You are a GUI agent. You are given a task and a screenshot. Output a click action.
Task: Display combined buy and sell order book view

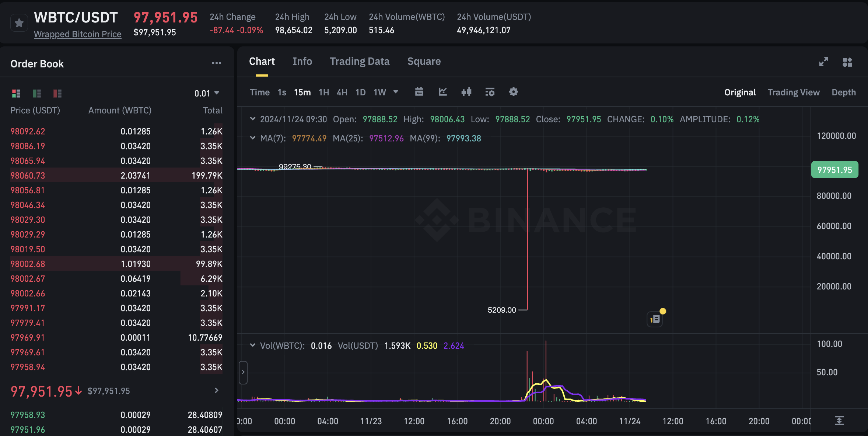[x=16, y=93]
